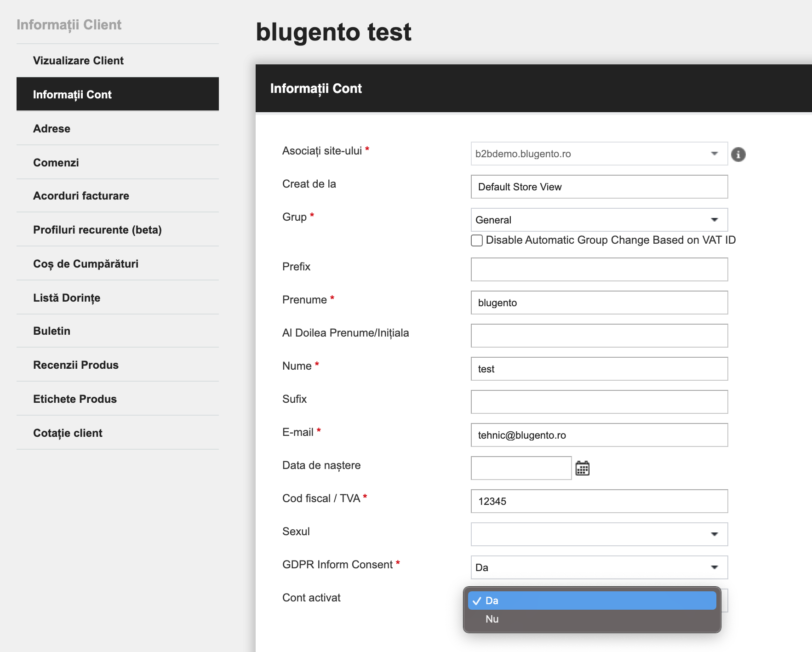Click the Informații Cont panel header
Image resolution: width=812 pixels, height=652 pixels.
[533, 88]
